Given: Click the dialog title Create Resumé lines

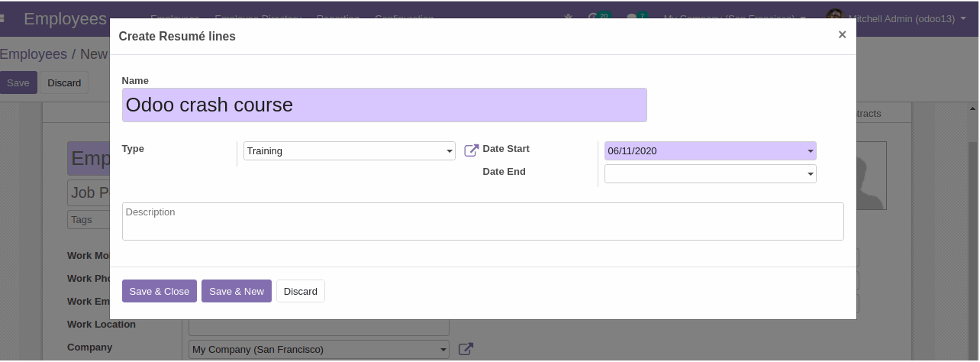Looking at the screenshot, I should click(177, 36).
